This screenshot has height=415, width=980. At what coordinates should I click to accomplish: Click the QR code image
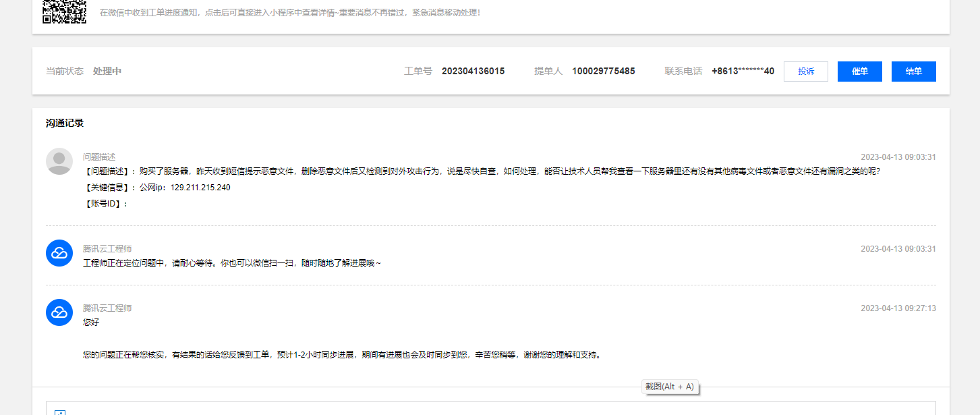coord(65,11)
